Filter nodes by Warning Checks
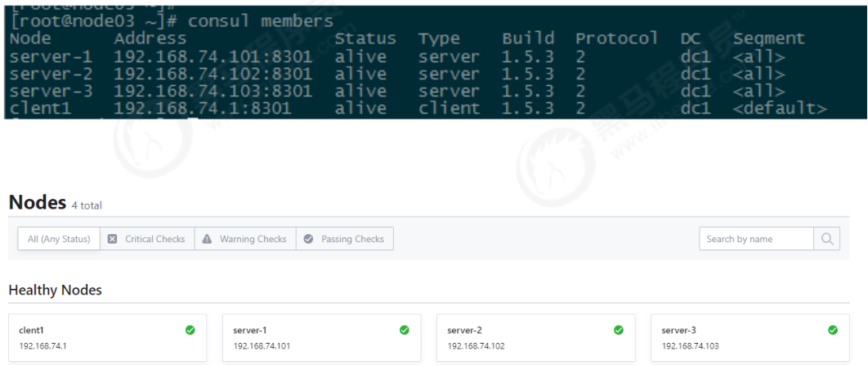 coord(245,239)
